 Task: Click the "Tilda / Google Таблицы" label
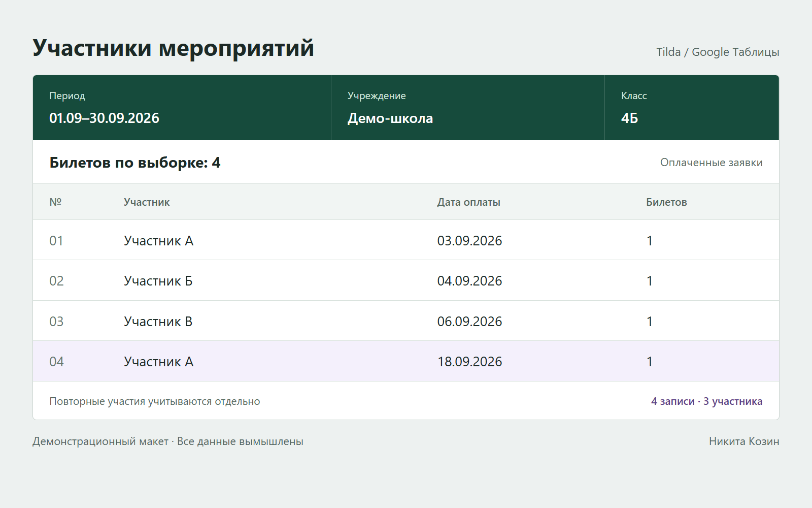(718, 52)
